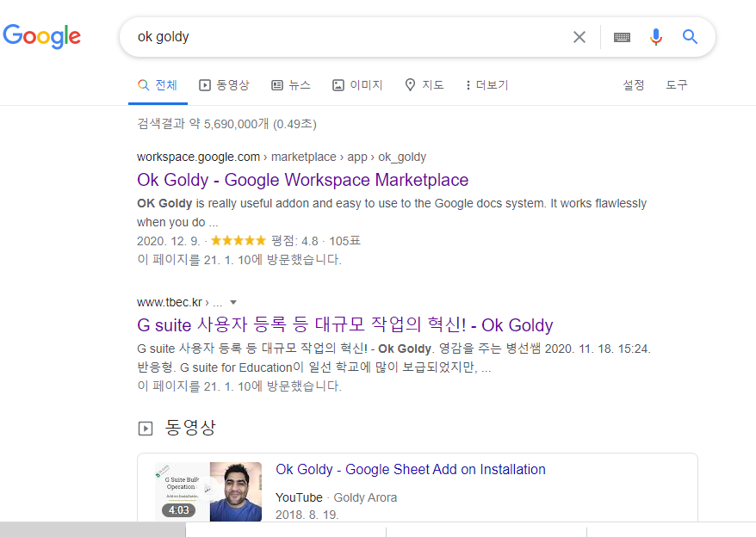The height and width of the screenshot is (537, 756).
Task: Open 도구 search tools
Action: coord(677,85)
